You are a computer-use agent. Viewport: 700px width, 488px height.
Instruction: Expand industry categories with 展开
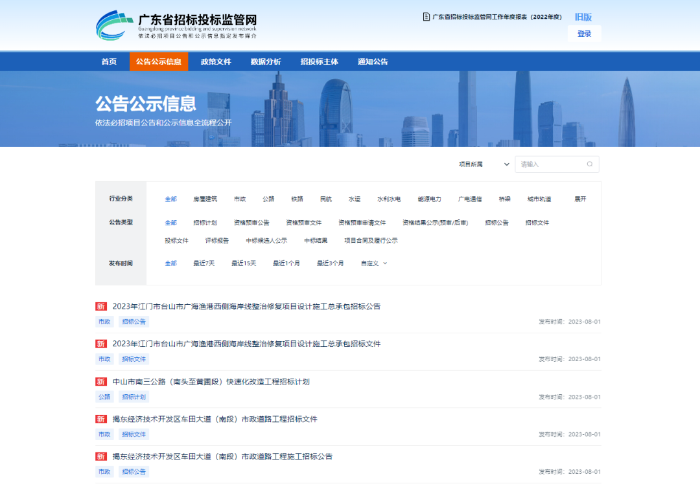coord(580,198)
